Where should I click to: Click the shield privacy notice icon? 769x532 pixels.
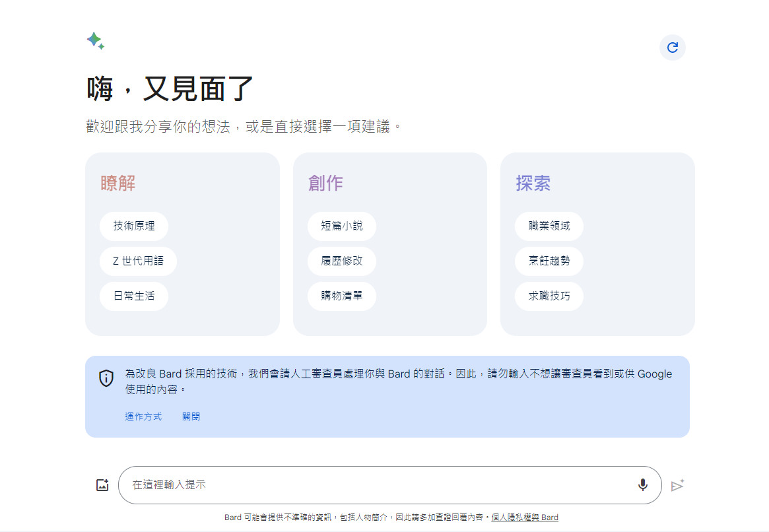click(x=106, y=378)
